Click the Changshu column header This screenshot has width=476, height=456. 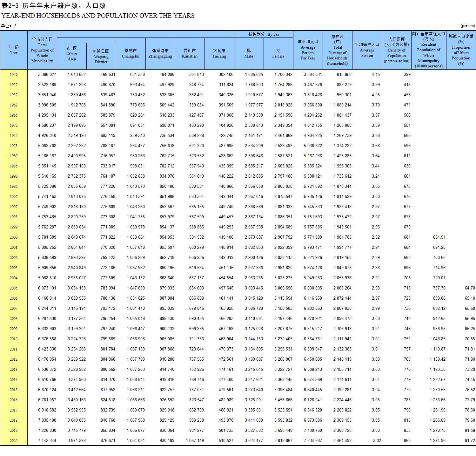click(x=131, y=53)
